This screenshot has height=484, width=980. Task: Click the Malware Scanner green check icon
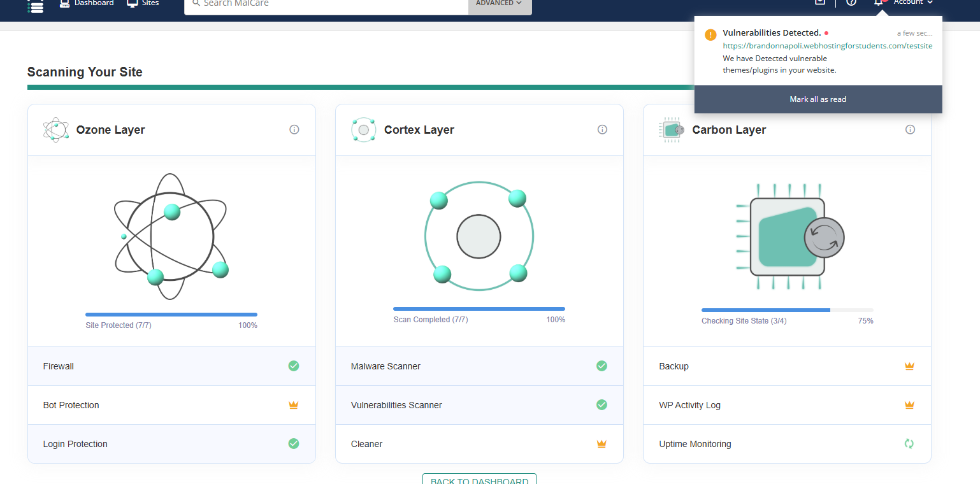point(602,366)
